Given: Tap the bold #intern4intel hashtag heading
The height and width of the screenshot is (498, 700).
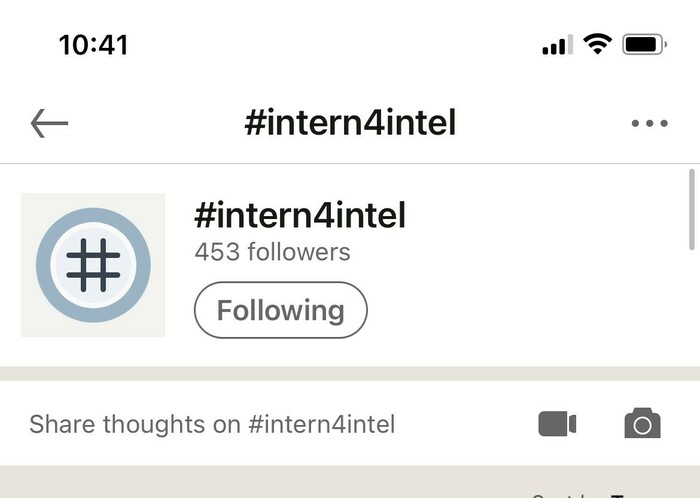Looking at the screenshot, I should point(299,214).
